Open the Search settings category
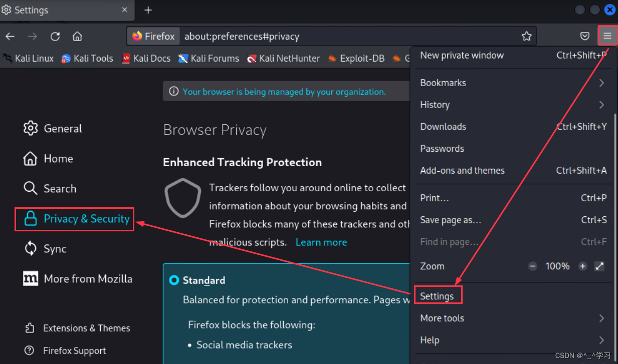618x364 pixels. (50, 189)
